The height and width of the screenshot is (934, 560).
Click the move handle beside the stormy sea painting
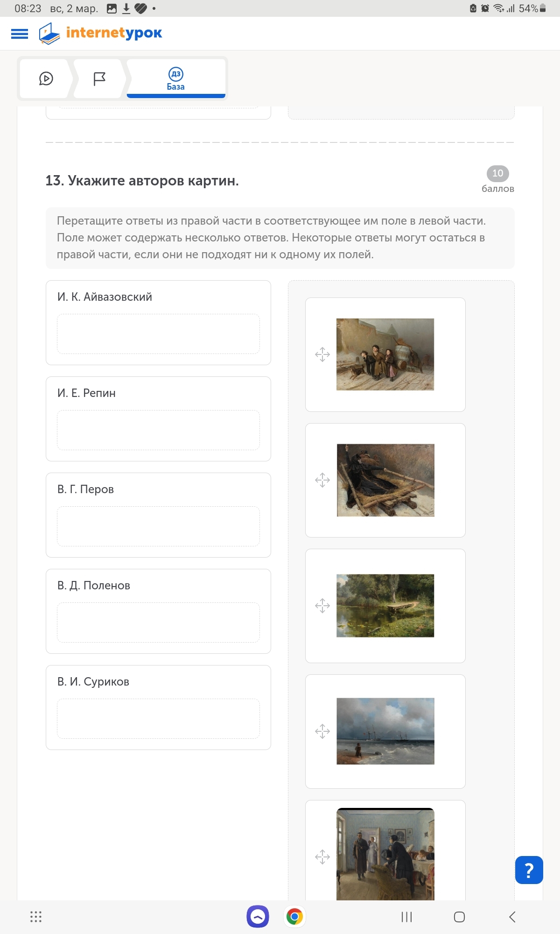coord(322,731)
